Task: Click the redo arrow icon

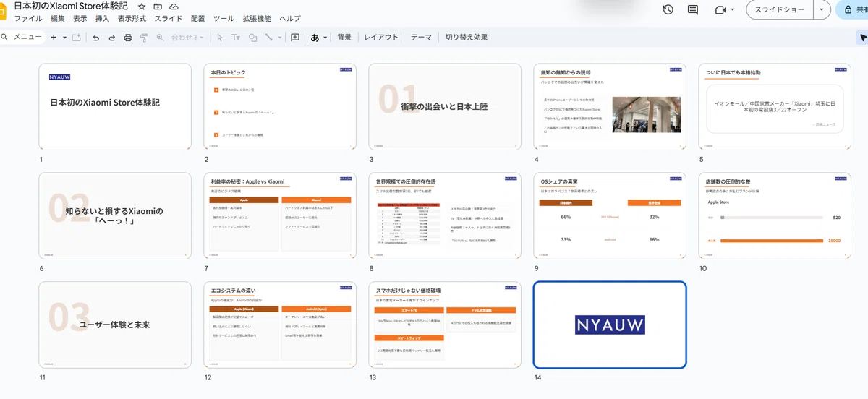Action: 112,37
